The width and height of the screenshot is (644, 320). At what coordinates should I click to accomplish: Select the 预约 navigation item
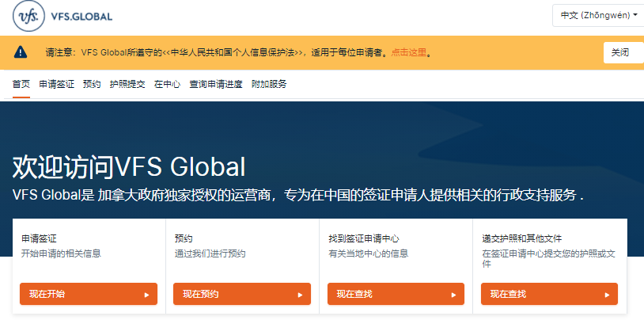tap(92, 84)
